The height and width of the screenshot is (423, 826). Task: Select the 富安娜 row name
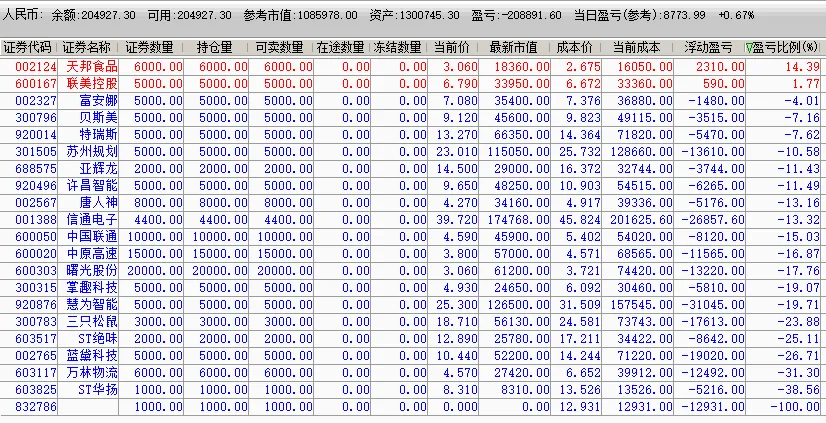[x=99, y=100]
